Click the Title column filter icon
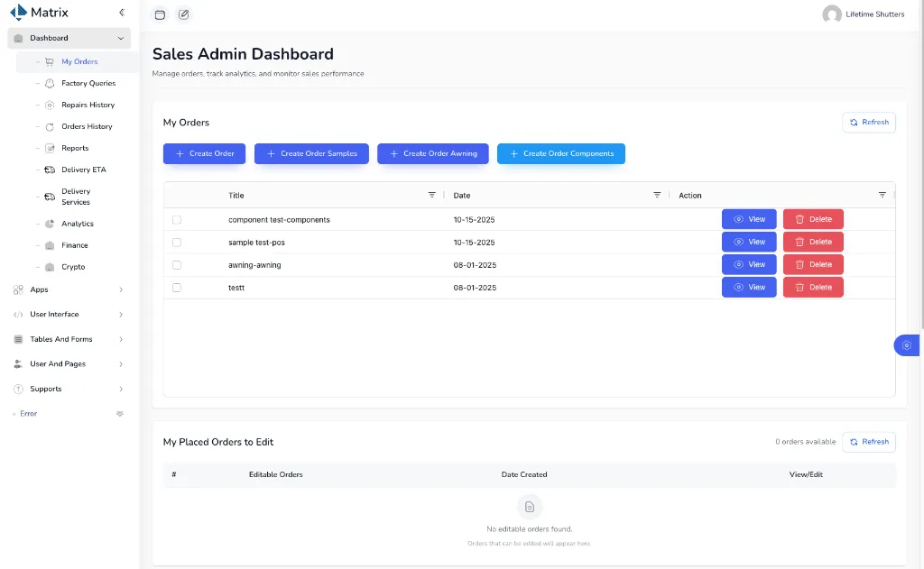 tap(432, 195)
